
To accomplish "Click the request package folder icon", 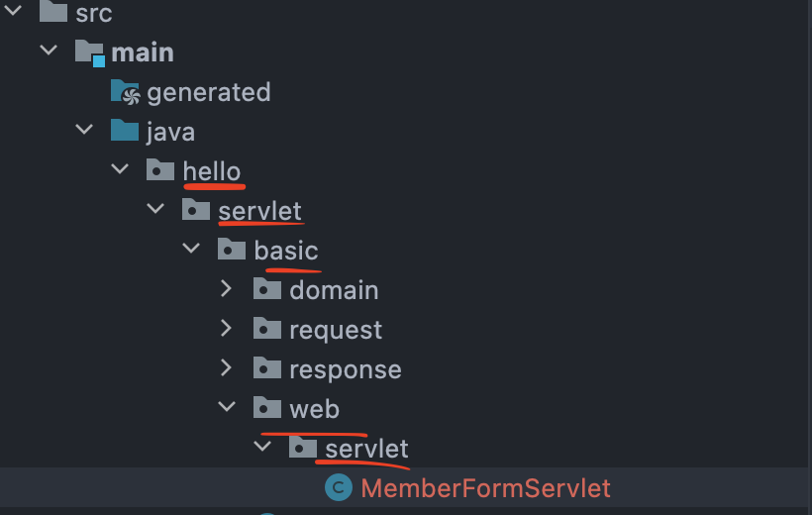I will (267, 329).
